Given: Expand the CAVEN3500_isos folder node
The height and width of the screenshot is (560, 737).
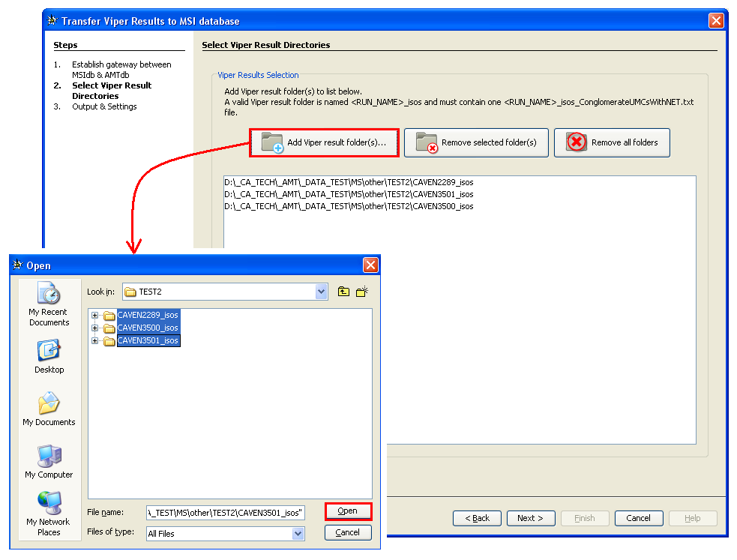Looking at the screenshot, I should click(95, 328).
